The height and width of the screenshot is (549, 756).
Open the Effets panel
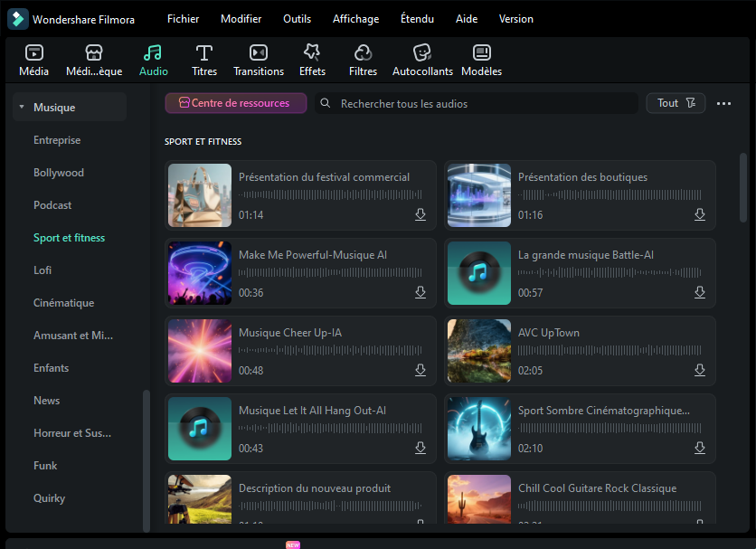(x=312, y=53)
